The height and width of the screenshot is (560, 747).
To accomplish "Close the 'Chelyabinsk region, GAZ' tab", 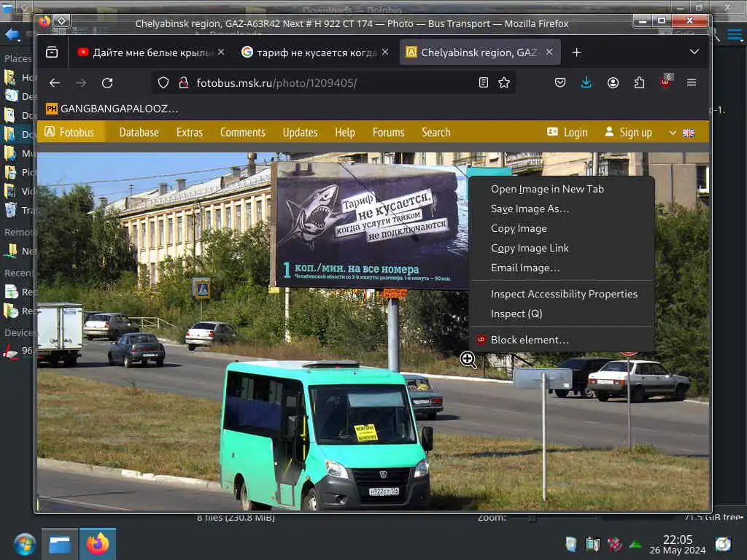I will [549, 52].
